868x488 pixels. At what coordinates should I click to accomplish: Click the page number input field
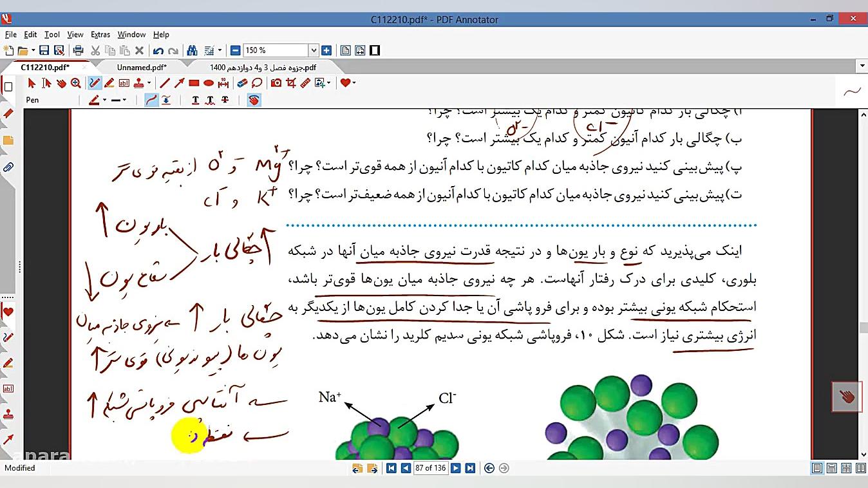pos(431,468)
